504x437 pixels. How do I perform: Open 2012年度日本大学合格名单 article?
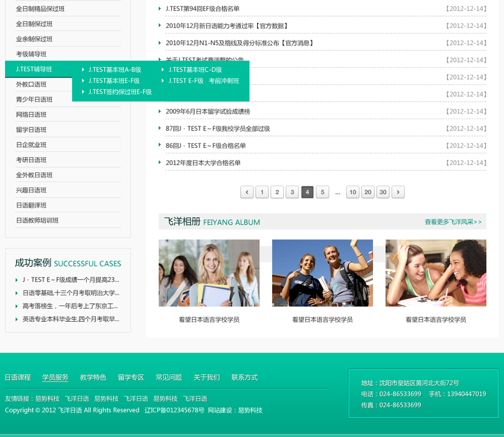point(203,163)
